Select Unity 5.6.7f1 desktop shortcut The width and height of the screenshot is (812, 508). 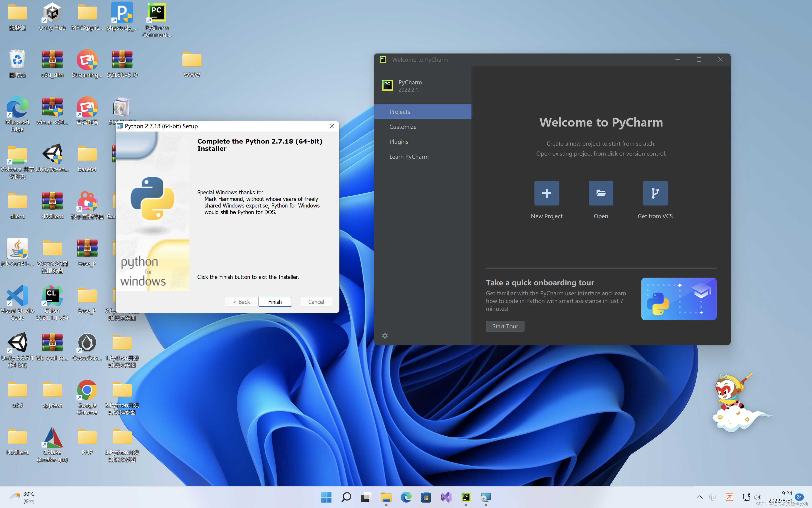pos(17,350)
